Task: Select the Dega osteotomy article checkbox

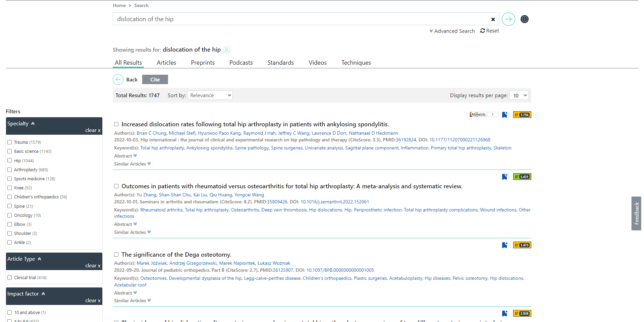Action: 116,255
